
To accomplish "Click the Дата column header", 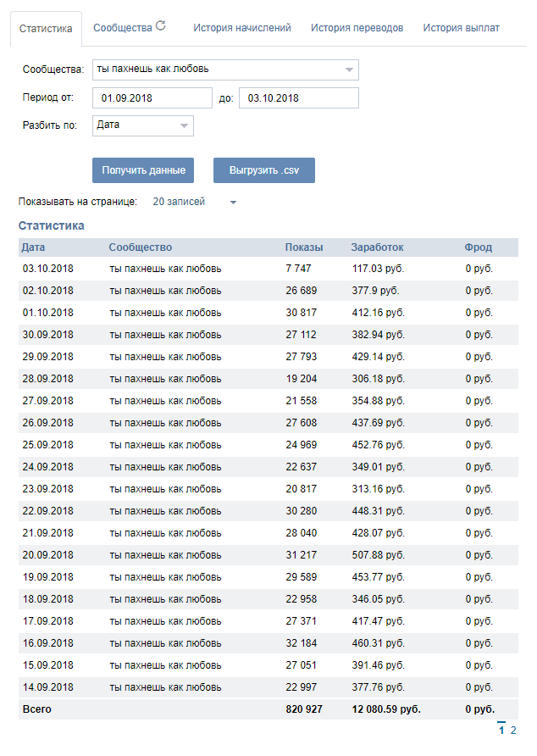I will (34, 247).
